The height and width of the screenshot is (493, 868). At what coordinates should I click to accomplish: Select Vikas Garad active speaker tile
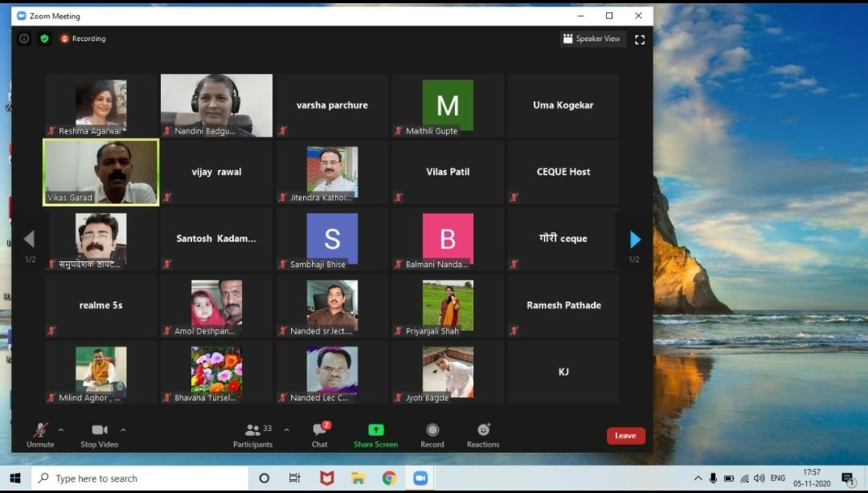tap(100, 172)
